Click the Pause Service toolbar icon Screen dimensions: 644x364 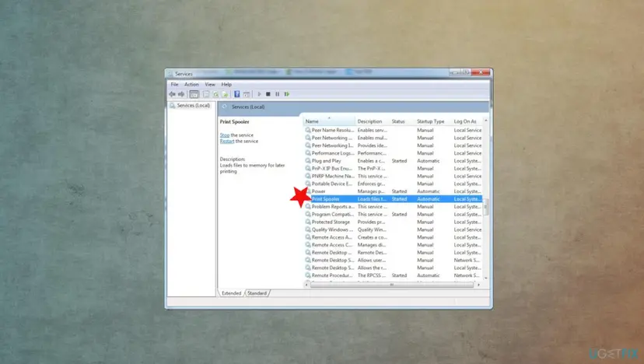(x=277, y=94)
